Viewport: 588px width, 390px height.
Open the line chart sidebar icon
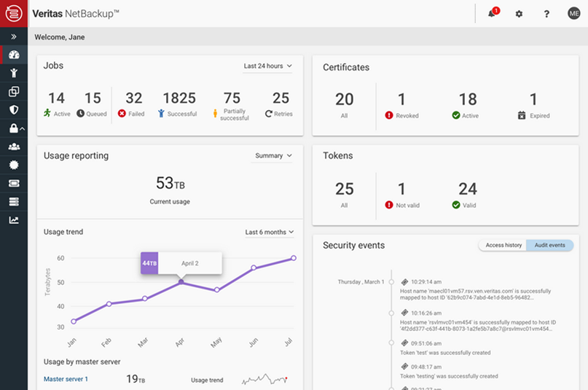point(14,220)
